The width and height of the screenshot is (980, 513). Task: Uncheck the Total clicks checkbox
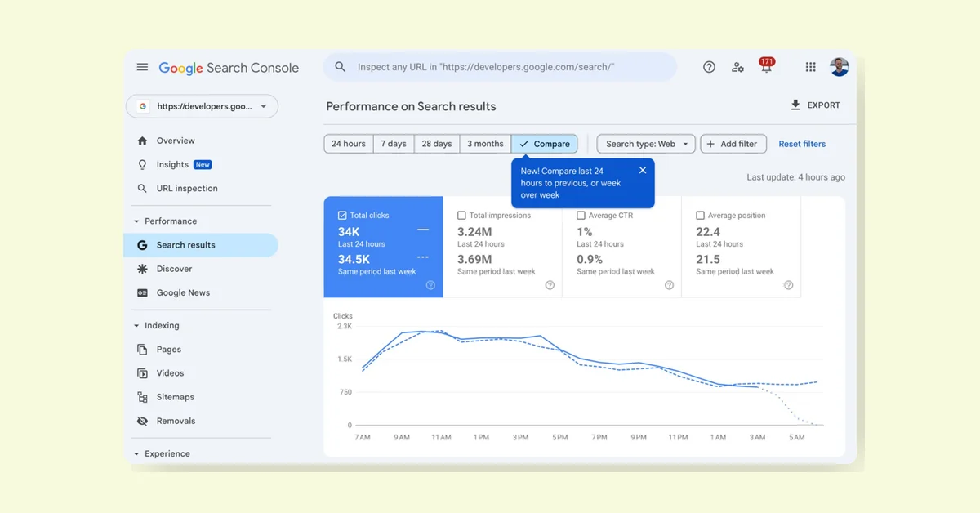(x=342, y=216)
